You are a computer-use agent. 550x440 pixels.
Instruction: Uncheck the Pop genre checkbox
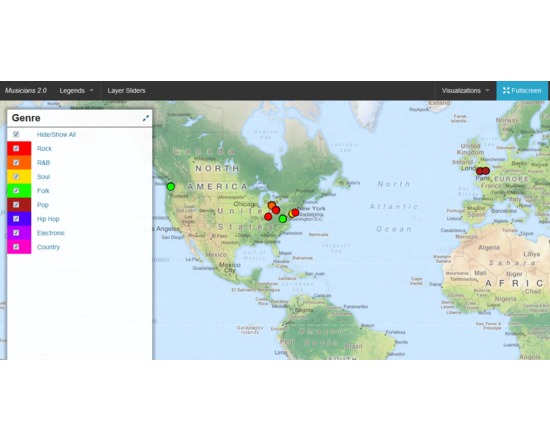coord(16,205)
